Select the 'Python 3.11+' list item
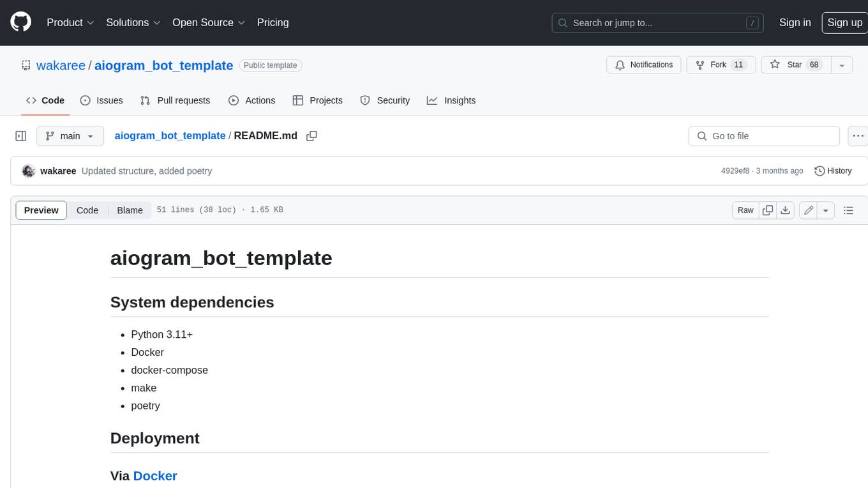Image resolution: width=868 pixels, height=488 pixels. pyautogui.click(x=161, y=334)
